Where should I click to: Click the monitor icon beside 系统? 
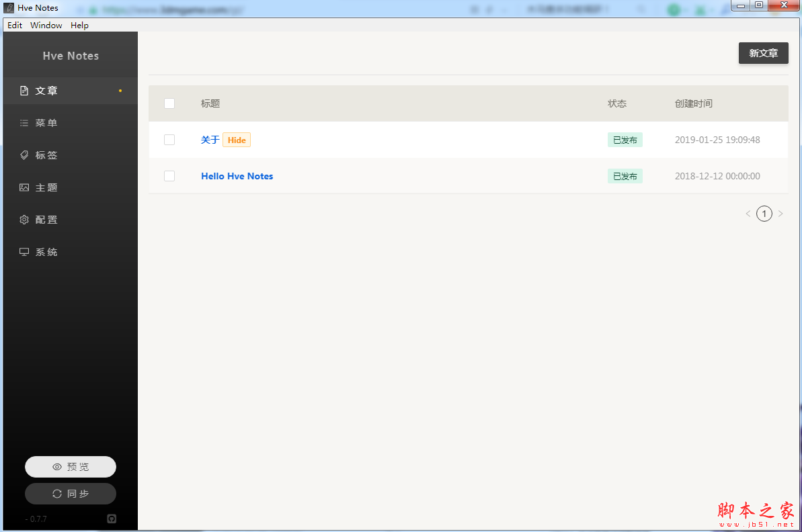[24, 252]
